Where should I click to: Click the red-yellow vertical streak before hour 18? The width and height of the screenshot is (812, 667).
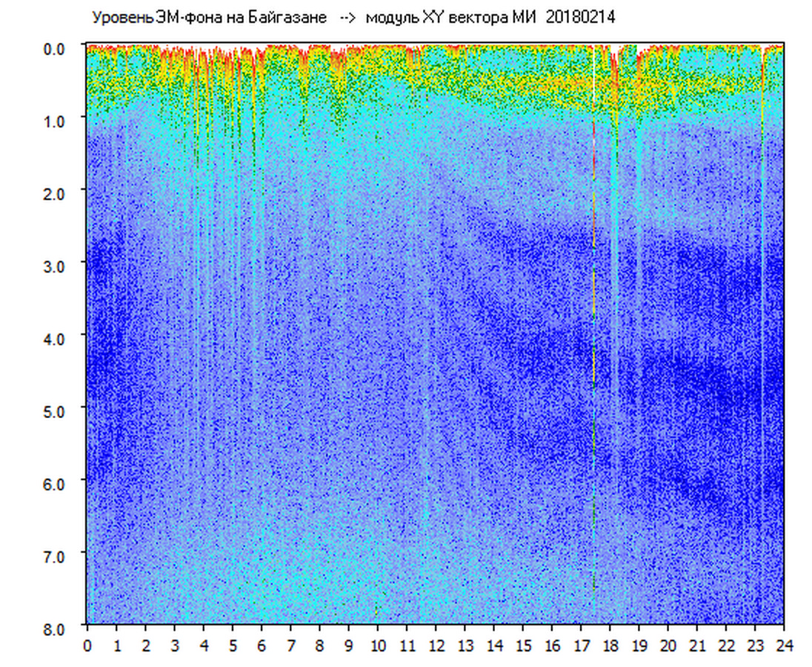tap(593, 296)
